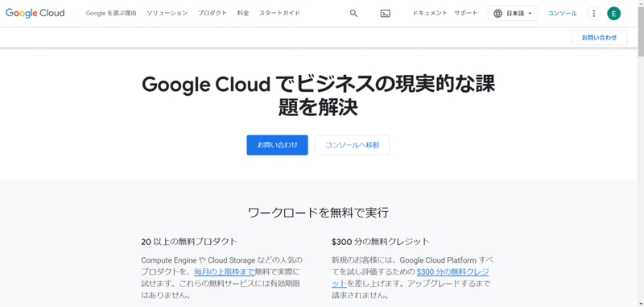Click the vertical page scrollbar
Screen dimensions: 644x307
click(641, 153)
